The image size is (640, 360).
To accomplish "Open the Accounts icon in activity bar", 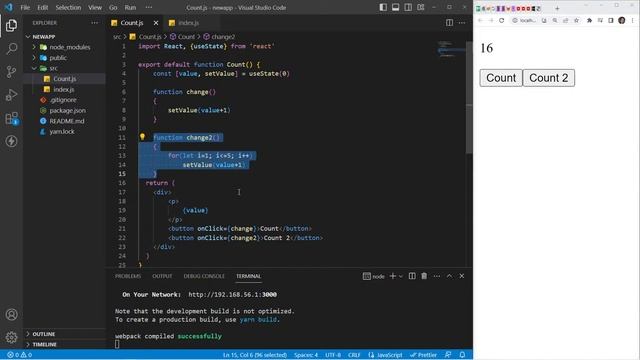I will (x=11, y=314).
